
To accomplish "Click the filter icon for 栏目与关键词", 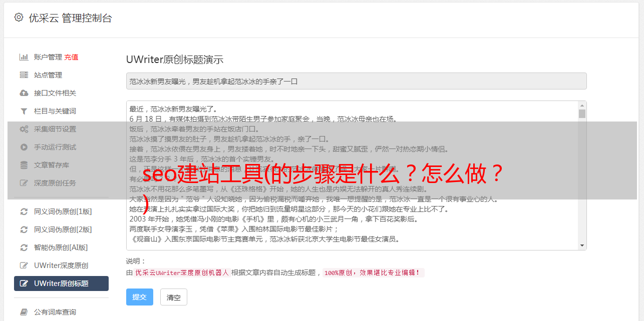I will [24, 111].
